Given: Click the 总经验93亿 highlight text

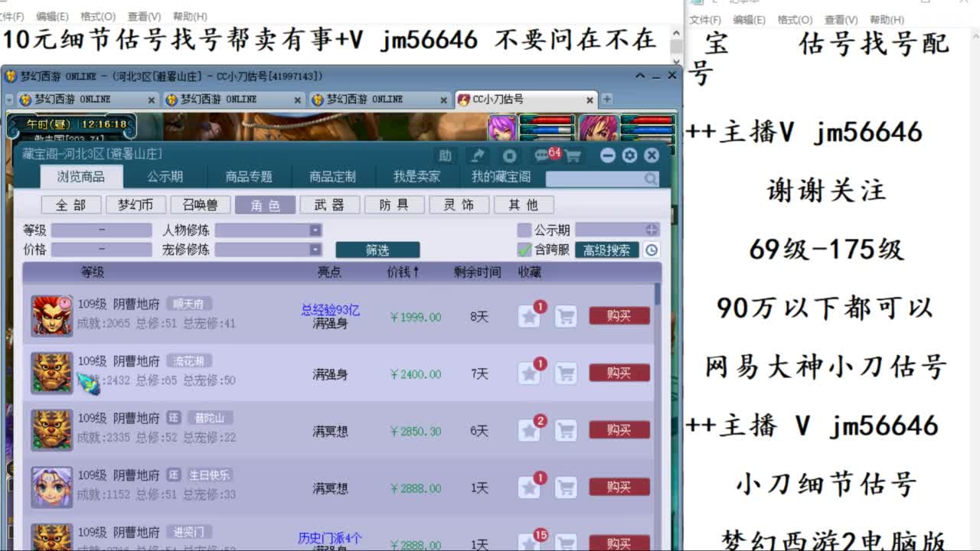Looking at the screenshot, I should (x=330, y=310).
